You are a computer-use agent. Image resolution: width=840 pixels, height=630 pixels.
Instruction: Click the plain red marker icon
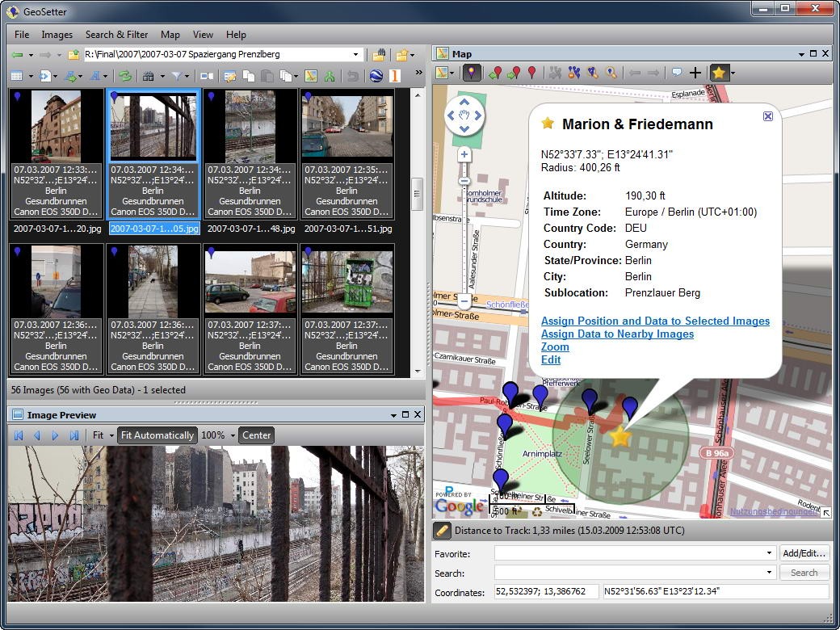coord(531,73)
